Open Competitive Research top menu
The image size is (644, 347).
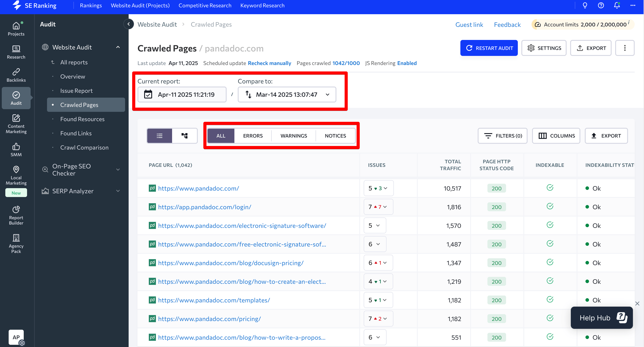click(205, 6)
